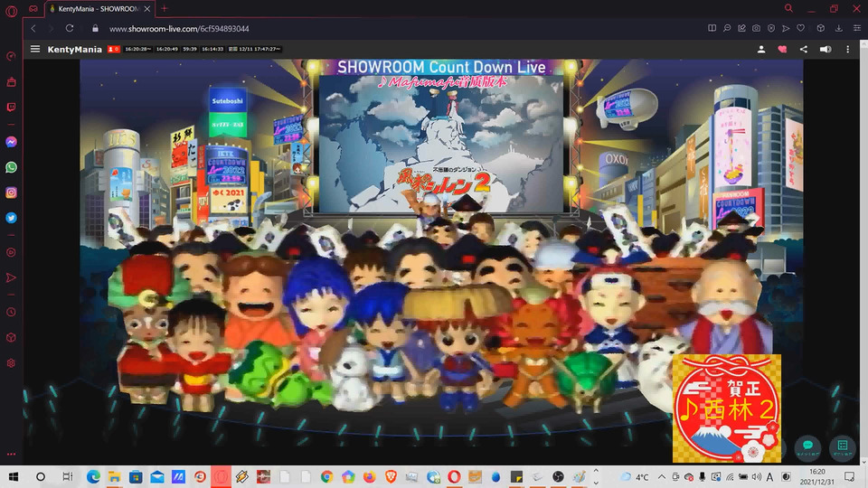Open the Windows Start menu
The height and width of the screenshot is (488, 868).
[x=14, y=476]
